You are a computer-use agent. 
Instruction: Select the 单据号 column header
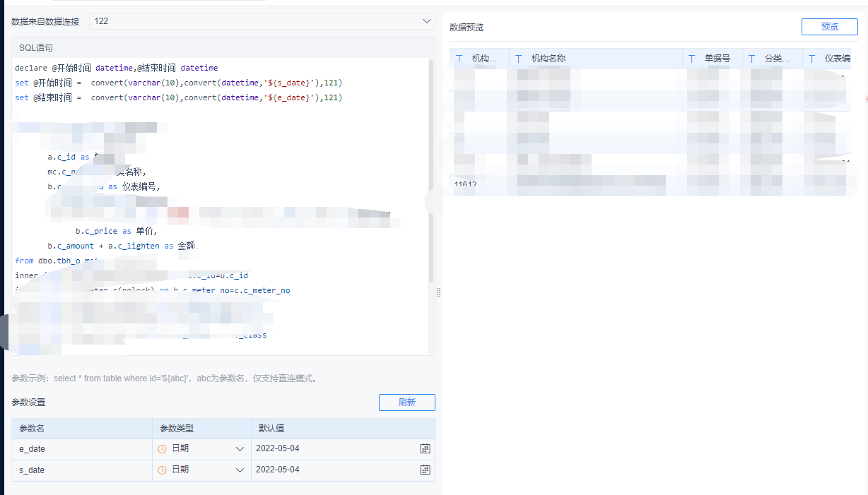tap(712, 59)
